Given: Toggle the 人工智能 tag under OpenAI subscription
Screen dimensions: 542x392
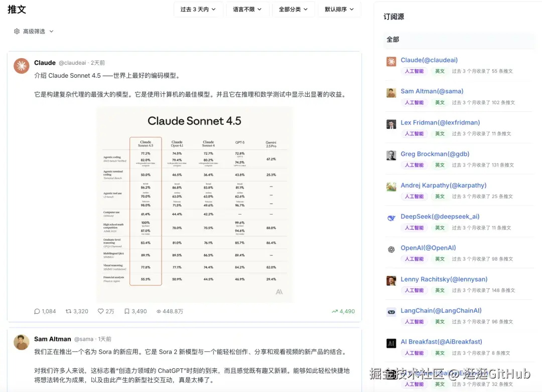Looking at the screenshot, I should [414, 259].
